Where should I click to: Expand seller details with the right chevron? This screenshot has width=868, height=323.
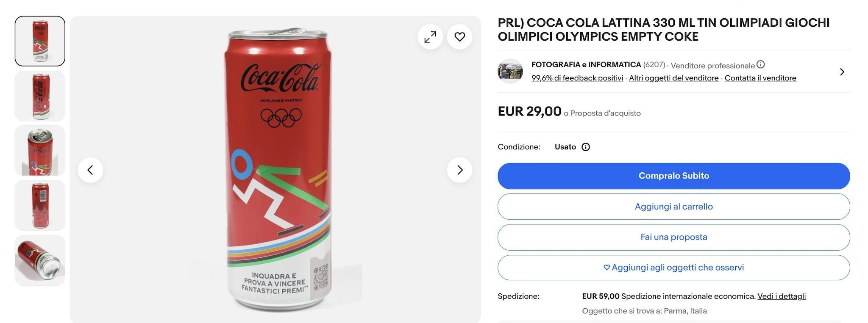coord(842,72)
